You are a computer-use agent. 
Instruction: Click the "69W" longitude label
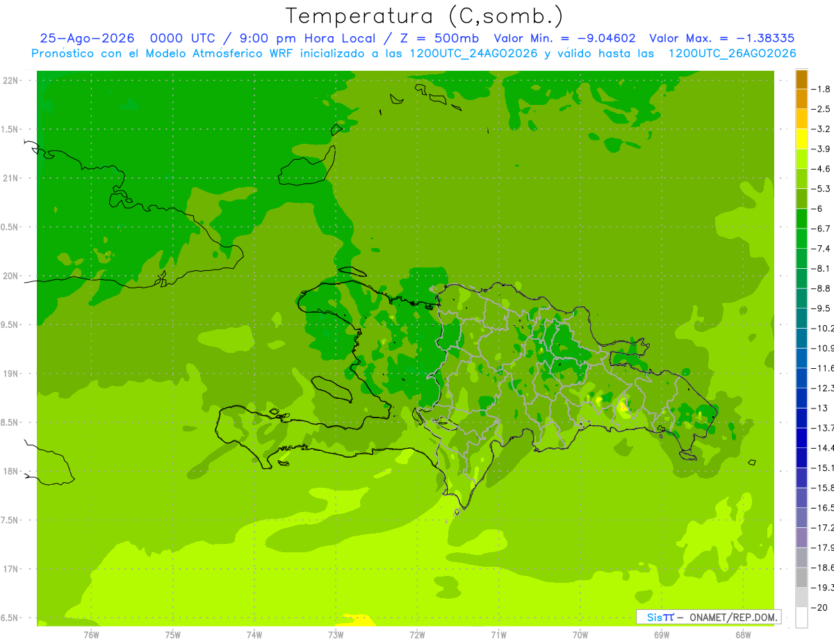coord(662,634)
